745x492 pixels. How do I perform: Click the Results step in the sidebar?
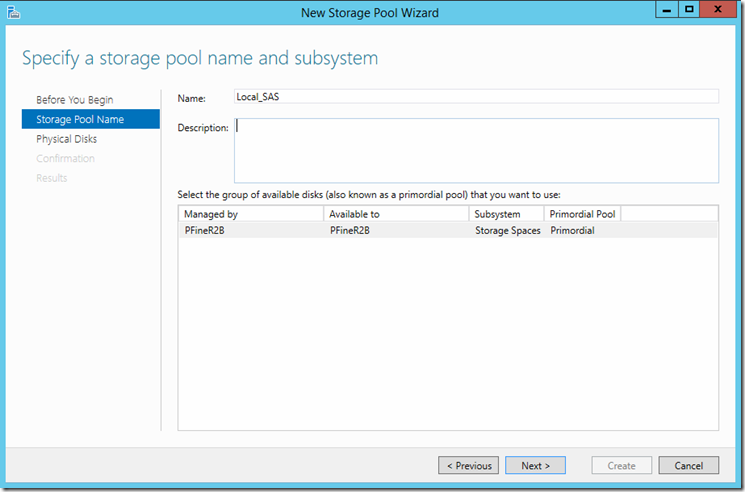(52, 178)
